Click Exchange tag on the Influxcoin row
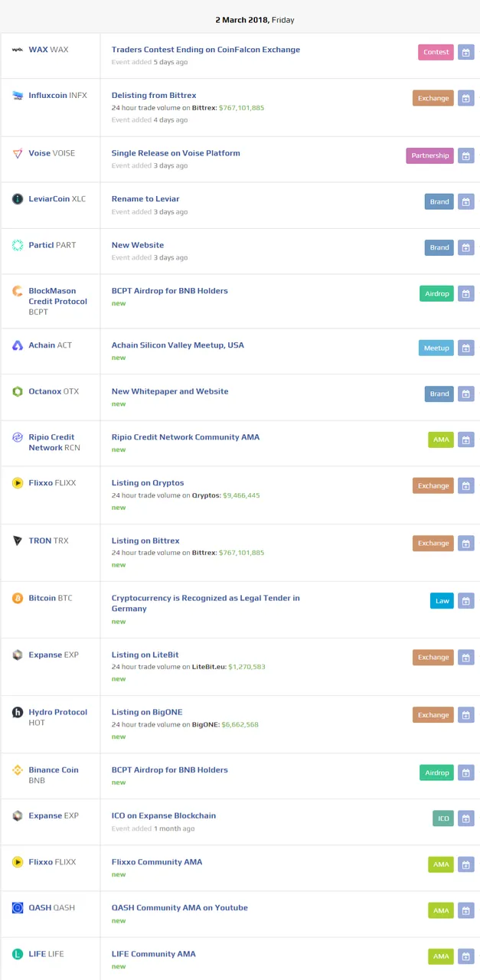Viewport: 480px width, 980px height. pyautogui.click(x=433, y=98)
